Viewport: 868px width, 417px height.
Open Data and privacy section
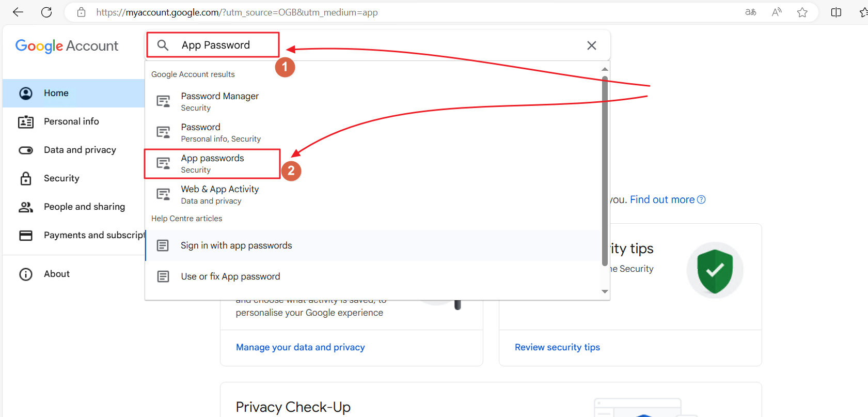(80, 150)
